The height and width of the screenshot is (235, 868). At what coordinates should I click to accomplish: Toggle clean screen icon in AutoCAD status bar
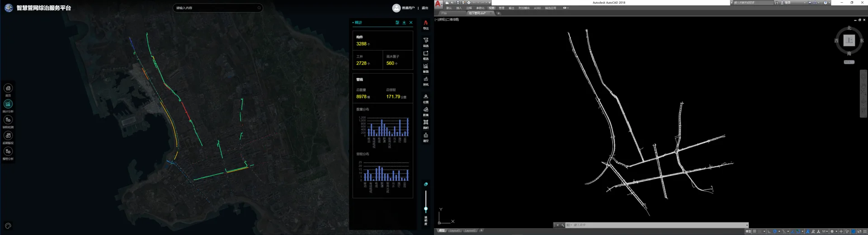coord(859,231)
